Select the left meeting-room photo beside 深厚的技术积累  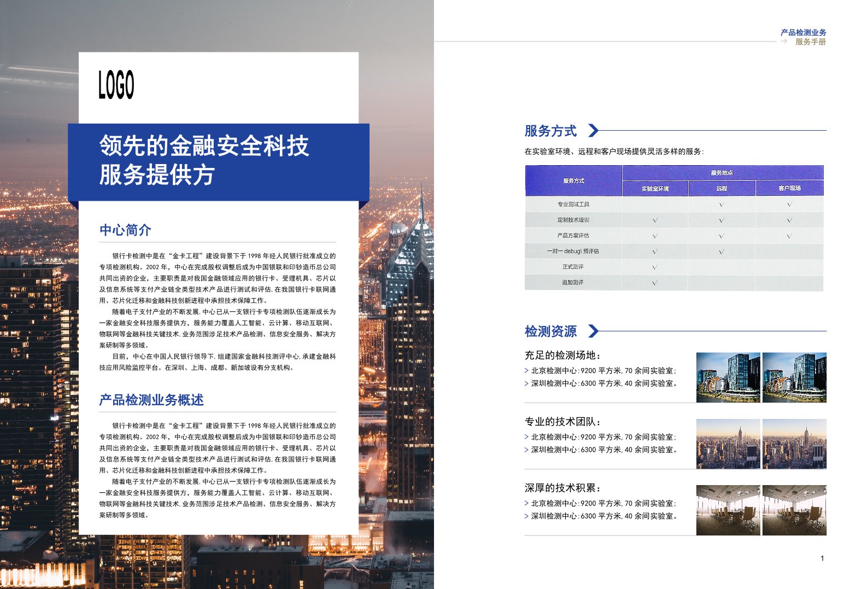point(728,510)
